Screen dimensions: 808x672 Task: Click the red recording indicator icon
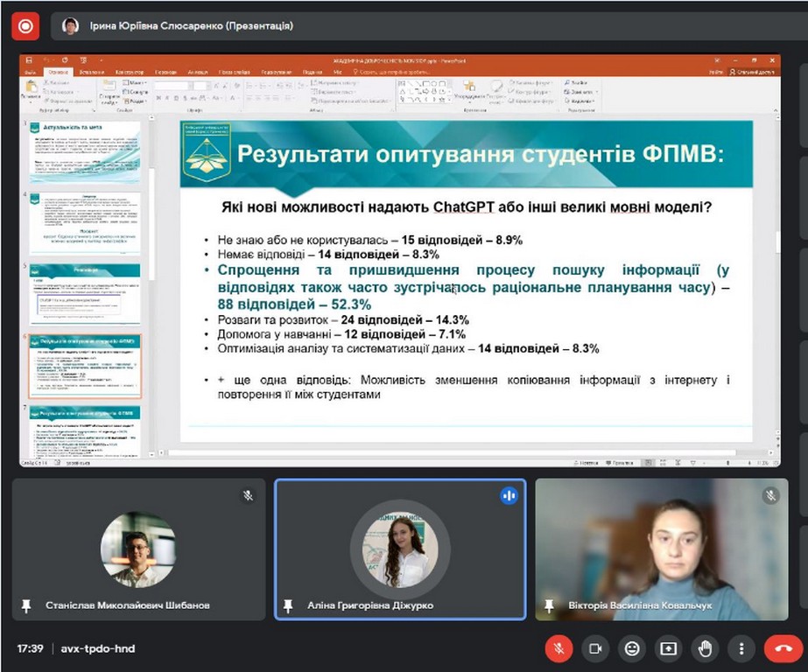(x=25, y=26)
